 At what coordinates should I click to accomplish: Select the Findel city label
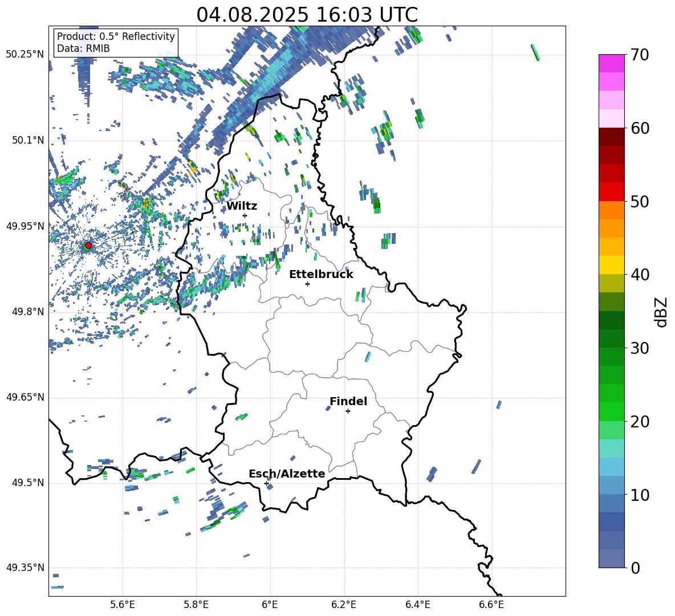(x=348, y=401)
